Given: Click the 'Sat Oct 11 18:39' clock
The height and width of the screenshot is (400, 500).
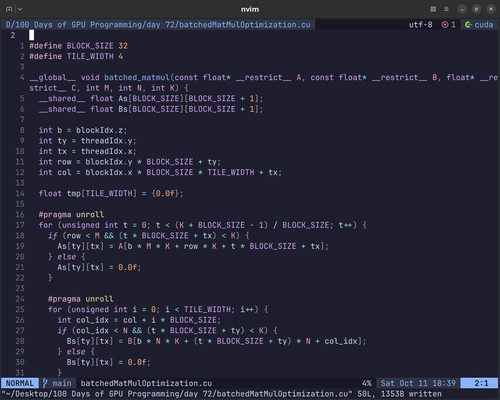Looking at the screenshot, I should click(418, 383).
